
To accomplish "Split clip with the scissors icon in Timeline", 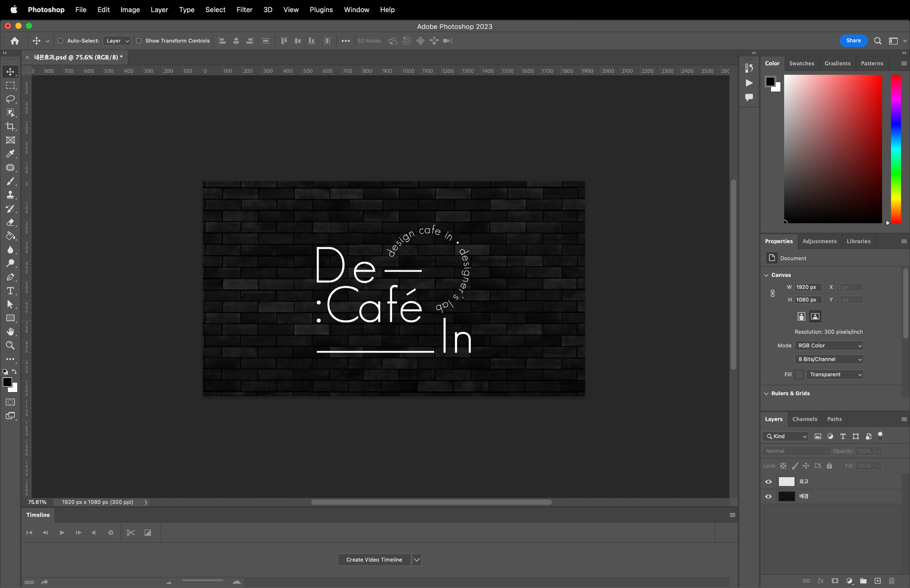I will [x=131, y=533].
